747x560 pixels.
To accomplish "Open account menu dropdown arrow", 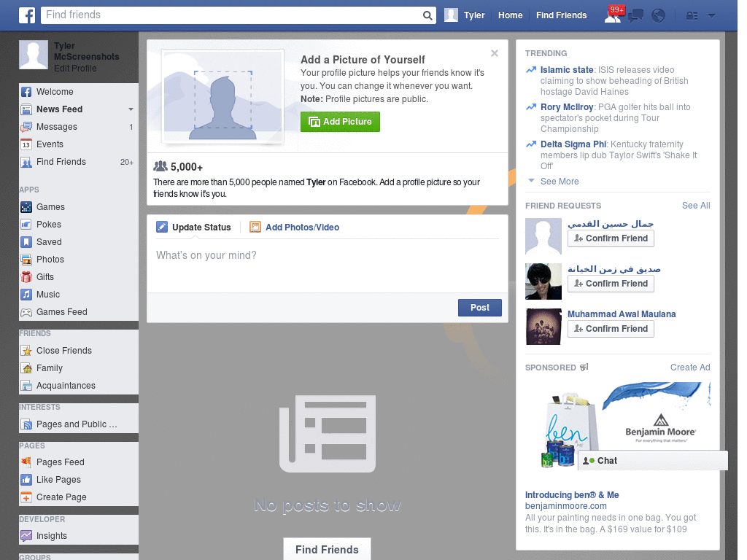I will (x=712, y=16).
